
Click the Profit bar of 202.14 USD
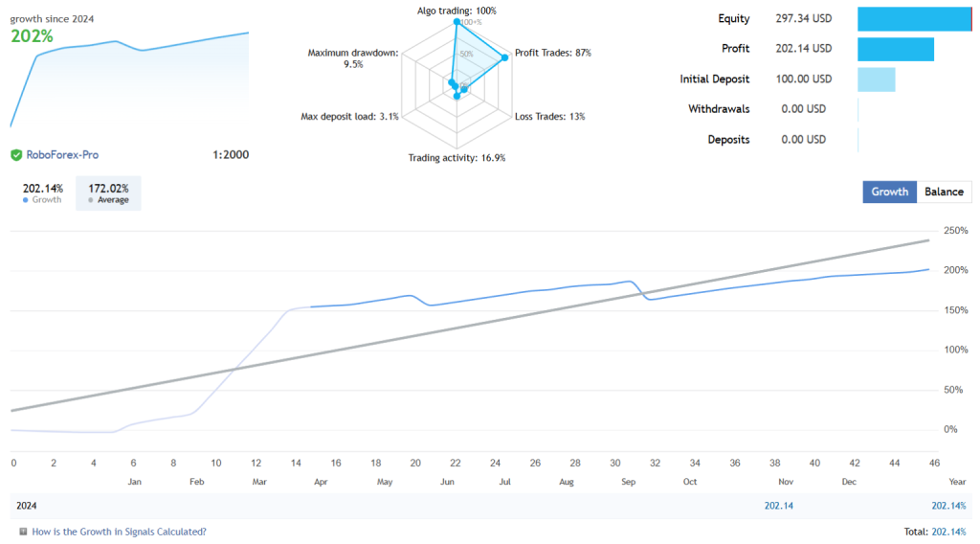895,49
